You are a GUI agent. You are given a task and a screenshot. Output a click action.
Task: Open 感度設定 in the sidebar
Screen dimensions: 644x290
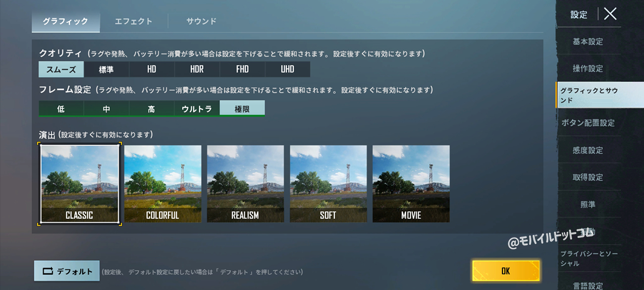[x=588, y=150]
